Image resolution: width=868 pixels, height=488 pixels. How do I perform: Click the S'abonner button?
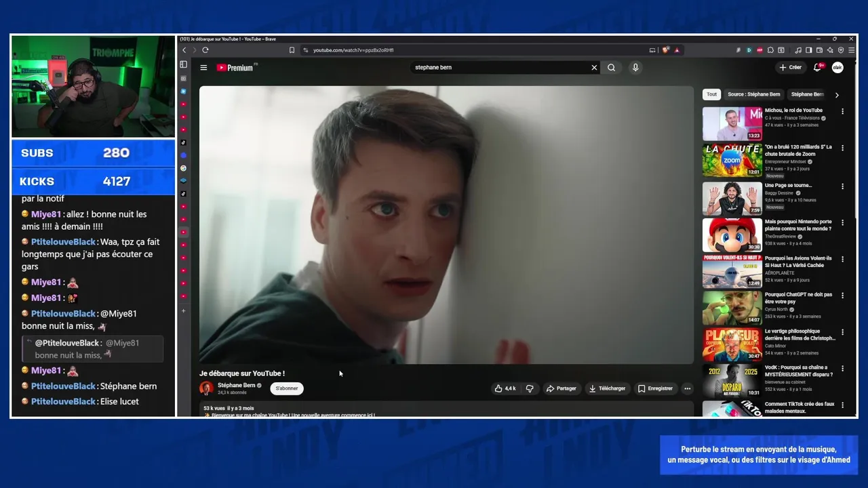coord(287,388)
